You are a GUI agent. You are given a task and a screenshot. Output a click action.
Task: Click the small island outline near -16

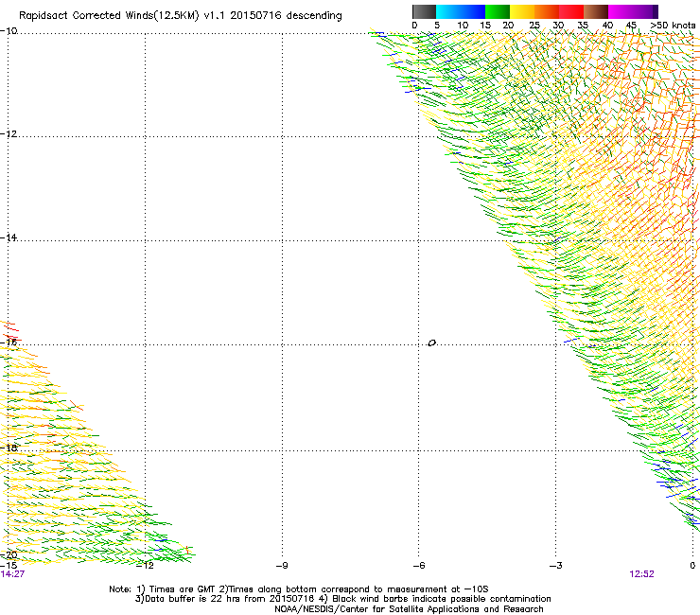point(431,343)
